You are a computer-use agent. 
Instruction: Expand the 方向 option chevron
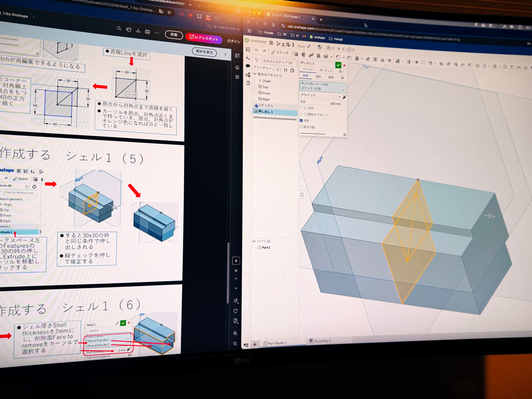click(x=301, y=108)
